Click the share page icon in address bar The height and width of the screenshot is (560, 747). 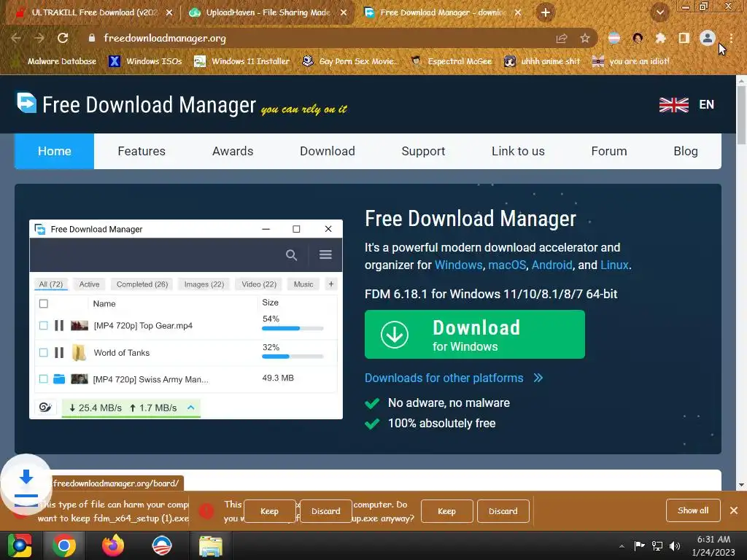pos(562,38)
